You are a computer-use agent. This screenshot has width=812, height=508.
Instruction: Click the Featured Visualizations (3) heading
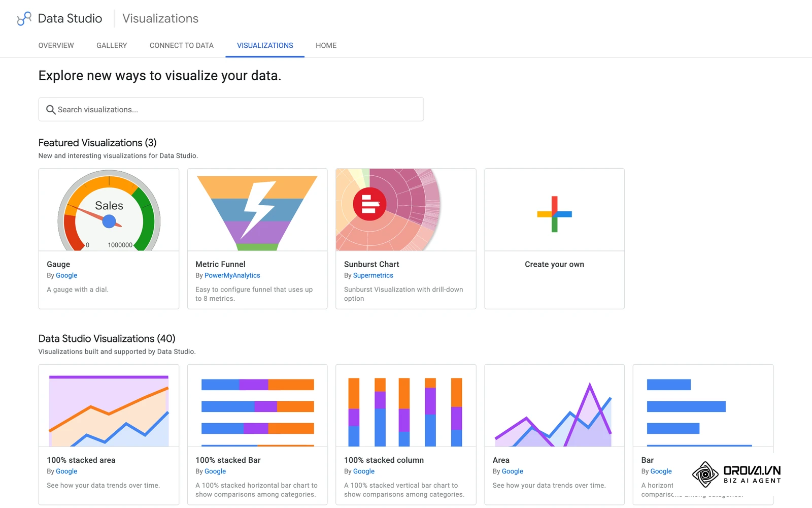coord(97,143)
